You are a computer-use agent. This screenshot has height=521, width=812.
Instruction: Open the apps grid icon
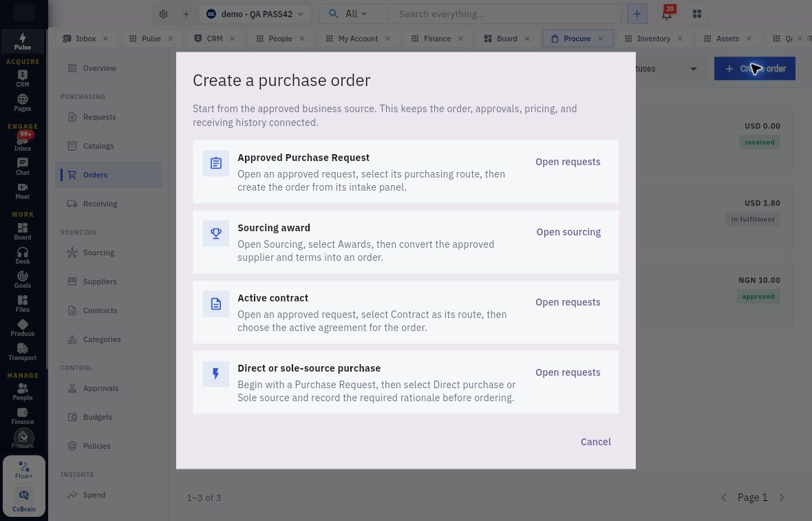pyautogui.click(x=697, y=14)
